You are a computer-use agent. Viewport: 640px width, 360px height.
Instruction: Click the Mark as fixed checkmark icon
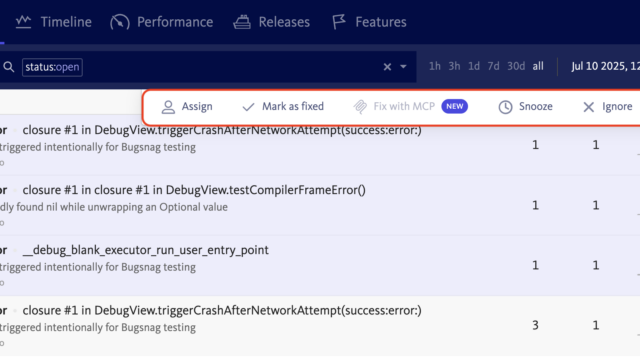click(248, 107)
